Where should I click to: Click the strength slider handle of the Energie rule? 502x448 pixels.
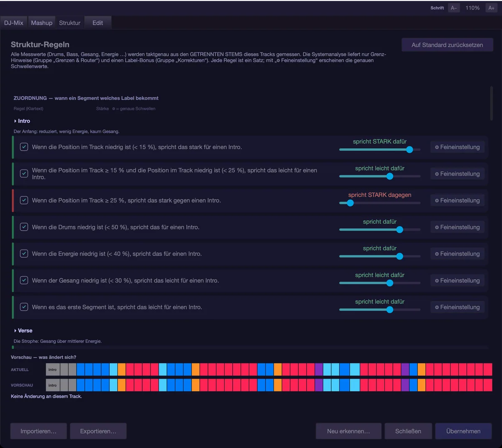(x=400, y=256)
